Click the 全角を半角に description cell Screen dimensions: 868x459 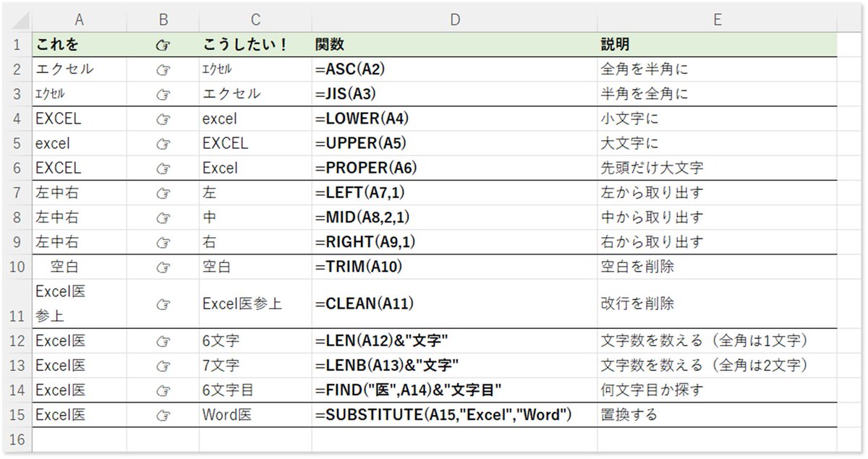pos(717,69)
